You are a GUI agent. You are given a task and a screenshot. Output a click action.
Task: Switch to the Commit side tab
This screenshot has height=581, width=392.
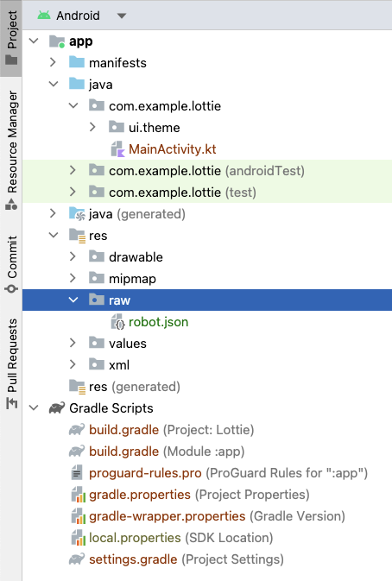[11, 264]
